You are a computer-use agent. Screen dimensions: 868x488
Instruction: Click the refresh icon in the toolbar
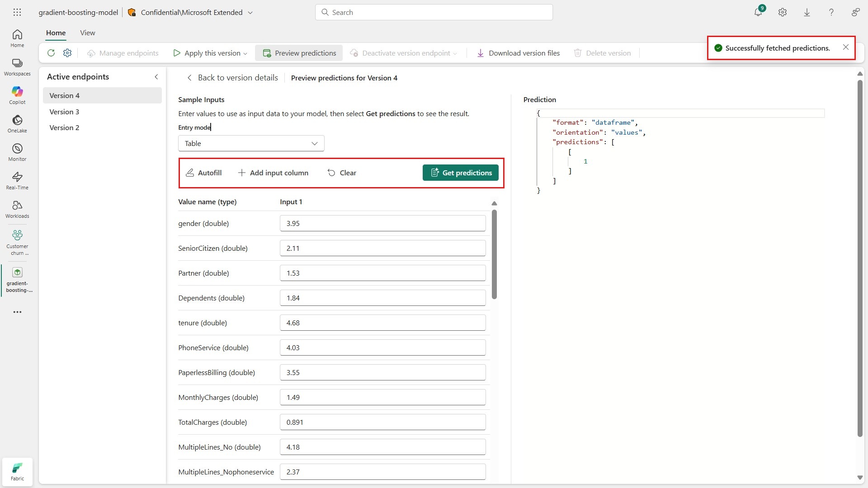pyautogui.click(x=51, y=53)
